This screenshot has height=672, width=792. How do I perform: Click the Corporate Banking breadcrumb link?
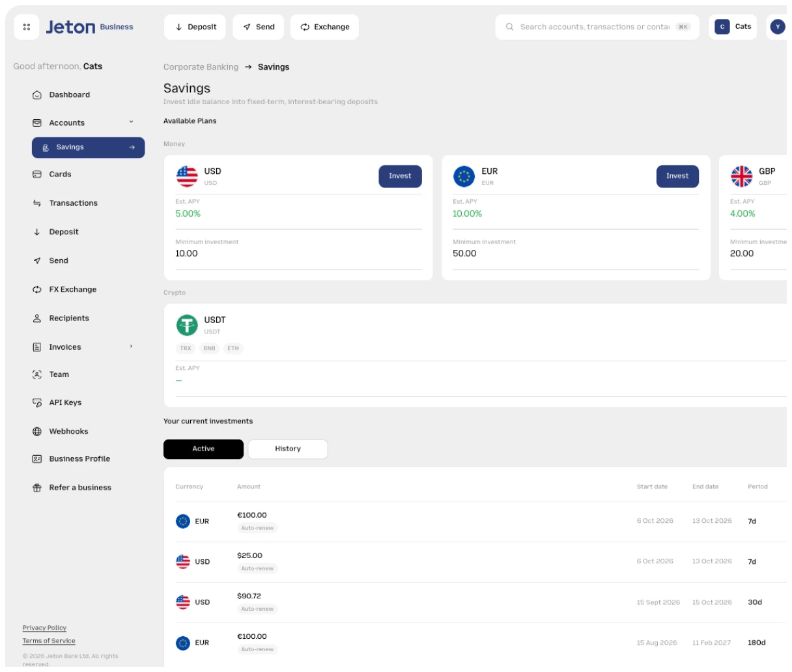201,67
